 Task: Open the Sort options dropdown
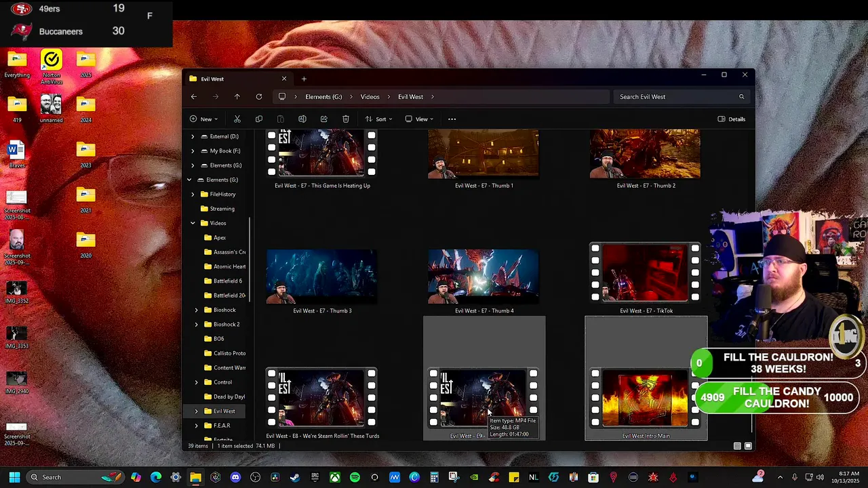pyautogui.click(x=379, y=119)
